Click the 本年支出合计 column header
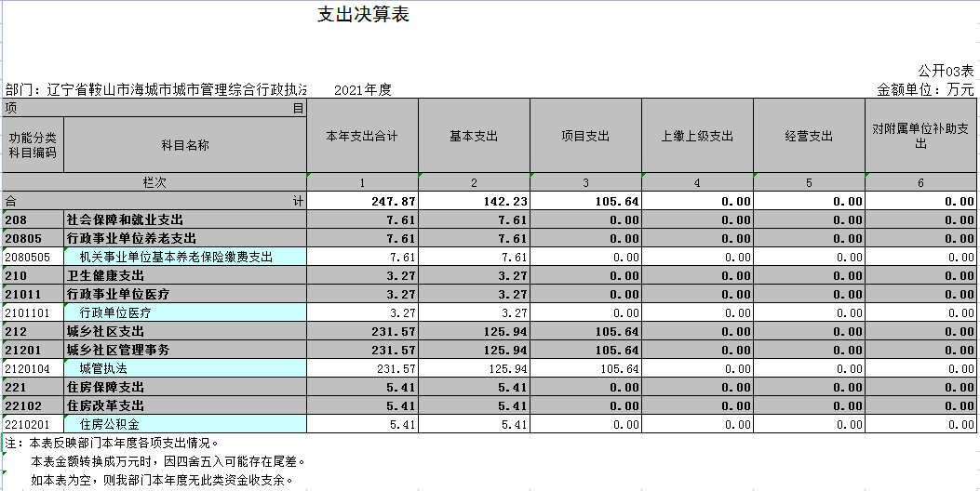 click(x=363, y=136)
